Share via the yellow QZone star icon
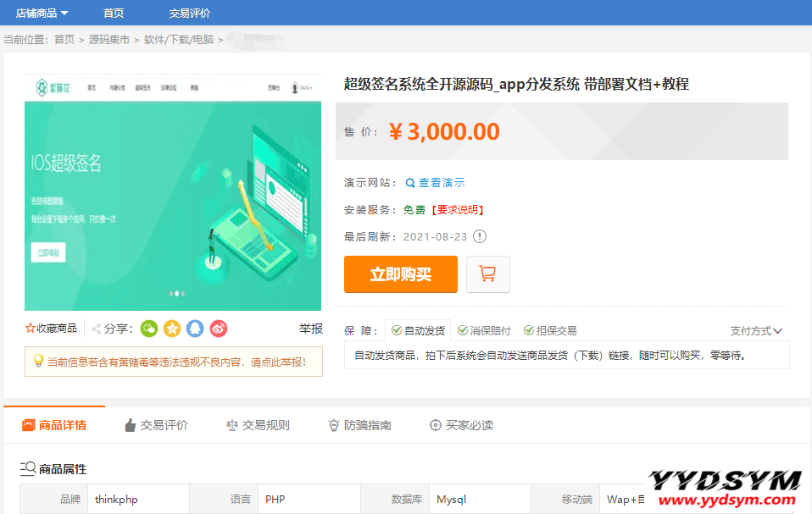The width and height of the screenshot is (812, 514). (x=172, y=329)
